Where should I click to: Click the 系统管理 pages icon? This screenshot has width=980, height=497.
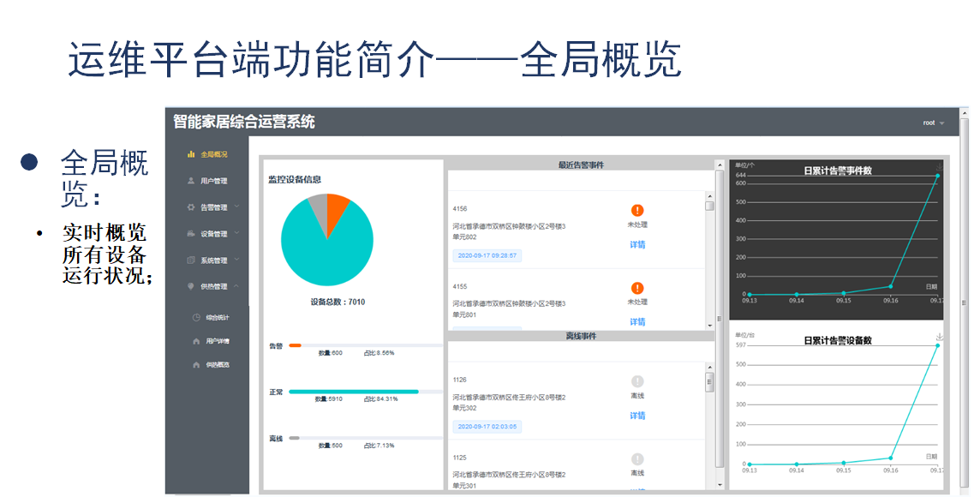tap(191, 260)
